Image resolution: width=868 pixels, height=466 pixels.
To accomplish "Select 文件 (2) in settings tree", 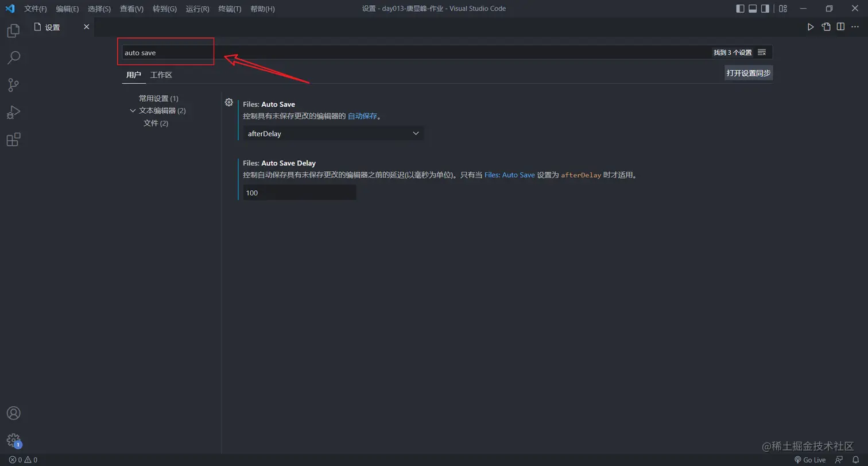I will point(156,123).
